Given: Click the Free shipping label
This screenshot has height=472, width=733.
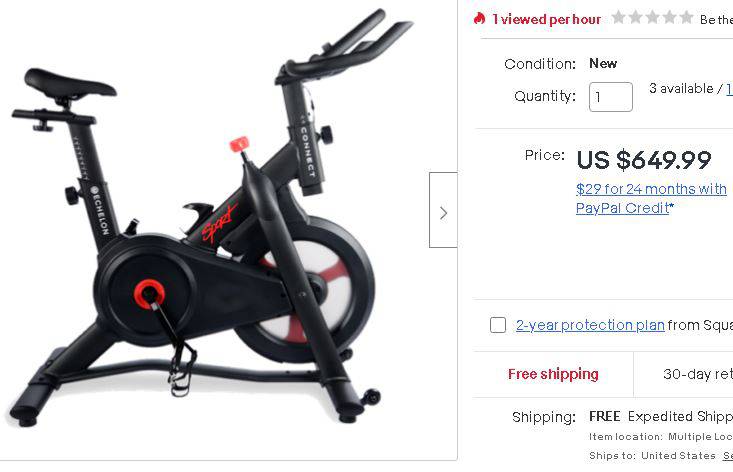Looking at the screenshot, I should click(553, 374).
